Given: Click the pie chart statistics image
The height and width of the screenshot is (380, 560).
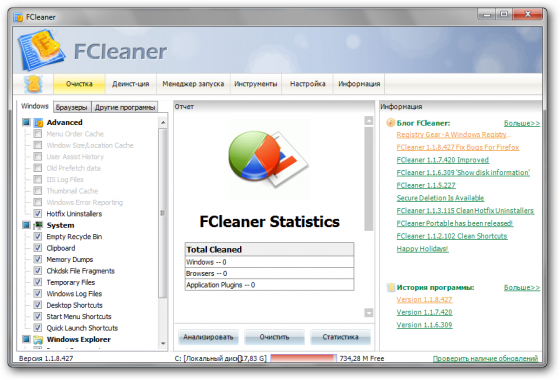Looking at the screenshot, I should (269, 159).
